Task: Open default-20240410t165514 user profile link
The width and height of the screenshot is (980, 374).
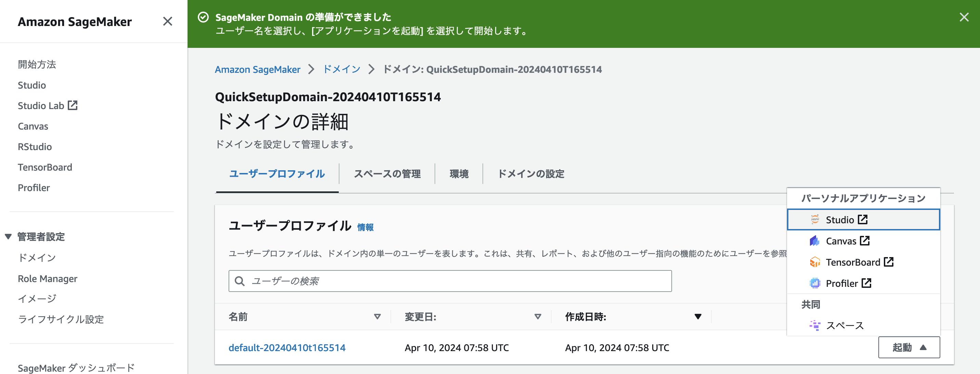Action: (287, 347)
